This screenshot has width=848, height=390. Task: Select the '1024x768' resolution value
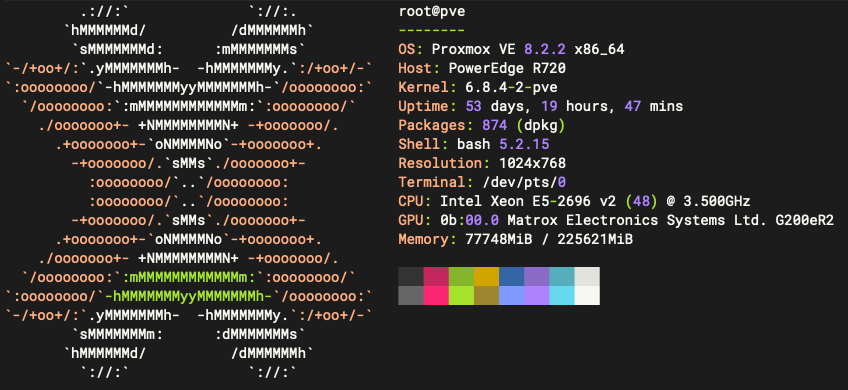pyautogui.click(x=532, y=163)
